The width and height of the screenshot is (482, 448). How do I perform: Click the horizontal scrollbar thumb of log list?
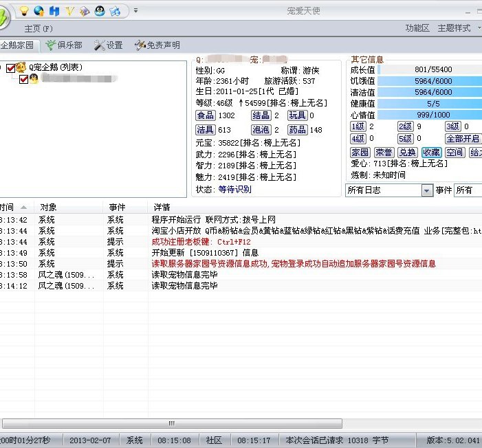pos(172,423)
